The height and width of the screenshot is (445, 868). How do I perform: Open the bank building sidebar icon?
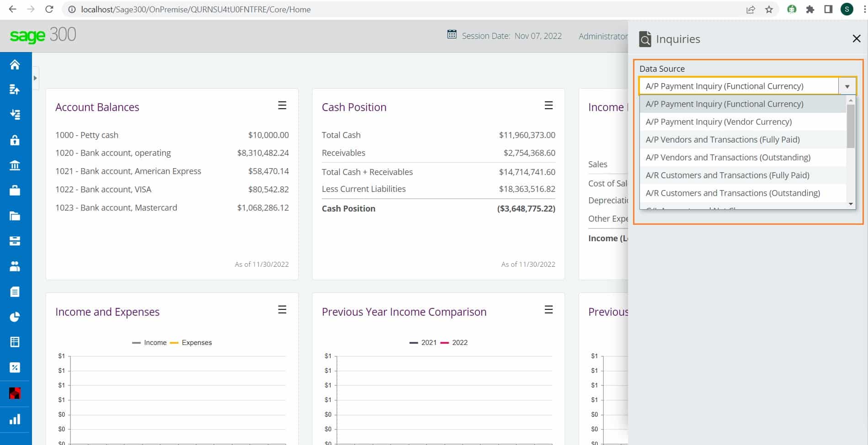tap(15, 165)
